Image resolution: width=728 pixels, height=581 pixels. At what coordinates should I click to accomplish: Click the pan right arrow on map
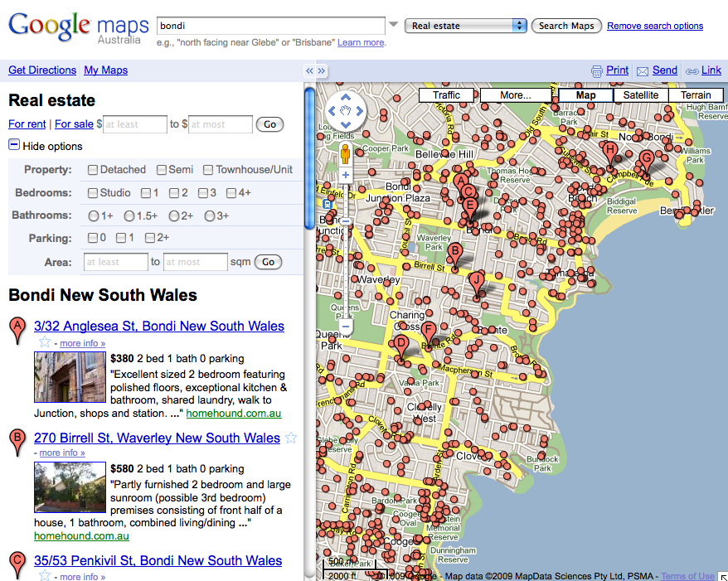[x=359, y=111]
